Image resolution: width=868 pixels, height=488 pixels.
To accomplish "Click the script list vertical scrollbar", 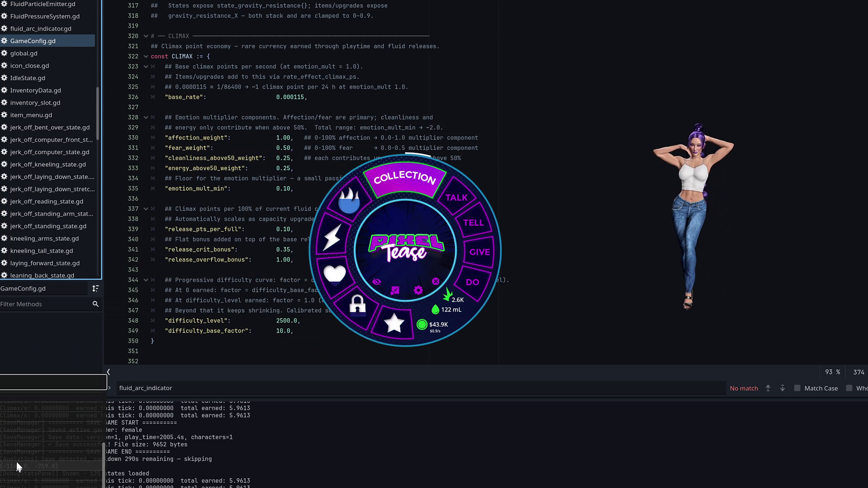I will point(98,113).
